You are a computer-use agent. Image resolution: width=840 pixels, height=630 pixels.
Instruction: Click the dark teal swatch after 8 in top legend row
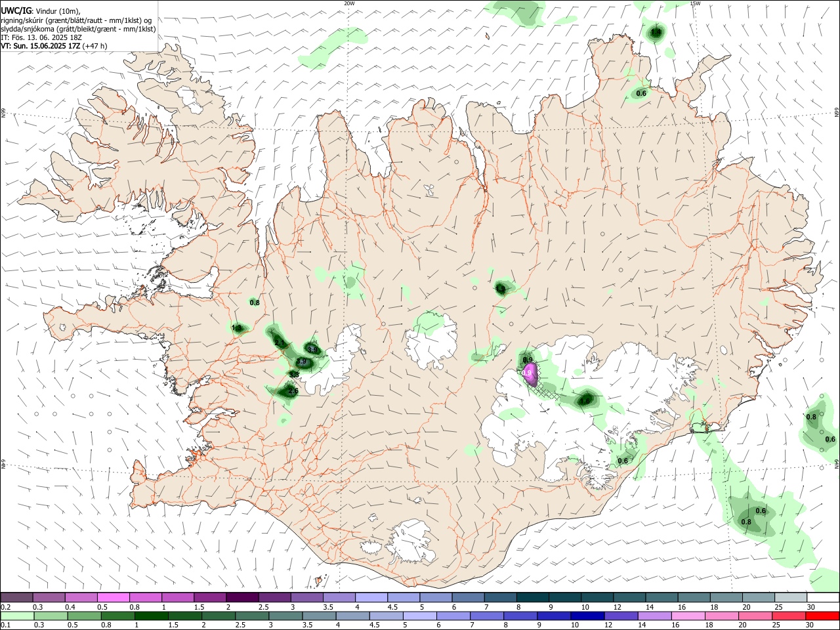(x=532, y=598)
